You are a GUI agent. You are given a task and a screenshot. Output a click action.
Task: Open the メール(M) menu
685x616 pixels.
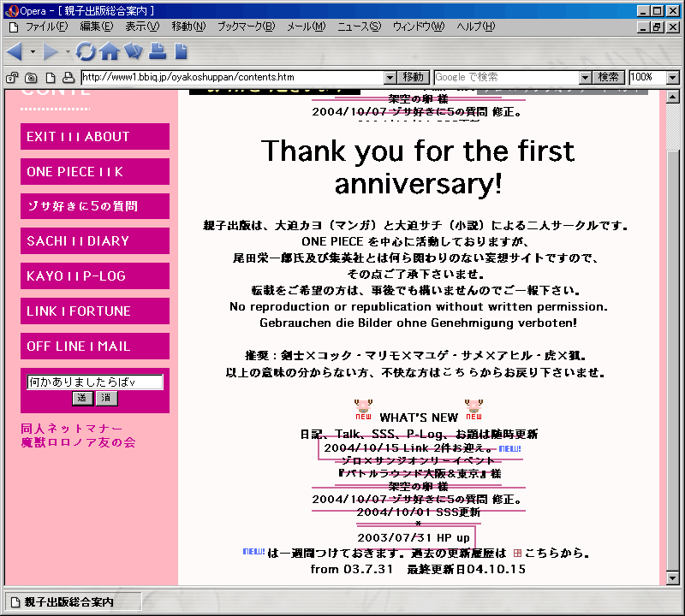(307, 27)
